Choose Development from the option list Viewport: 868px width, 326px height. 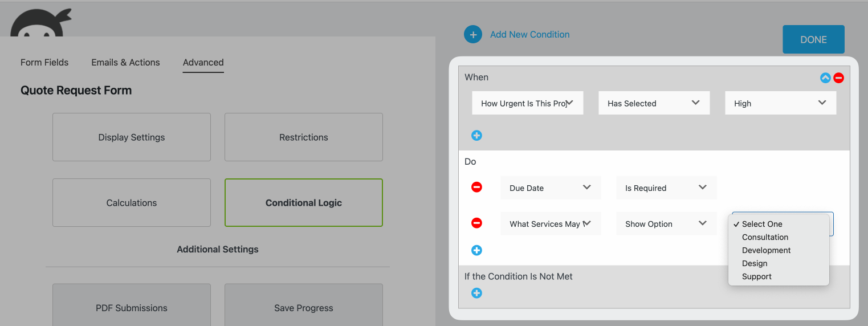click(x=766, y=250)
